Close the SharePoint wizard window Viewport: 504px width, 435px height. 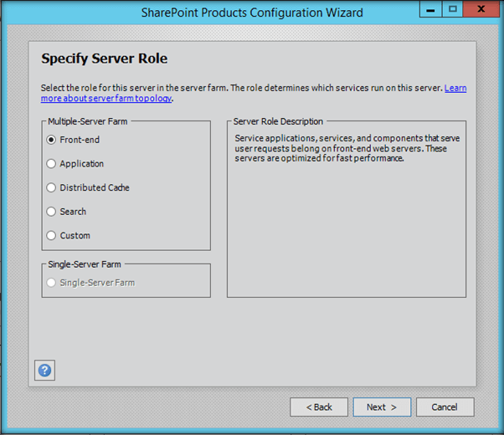[x=481, y=9]
